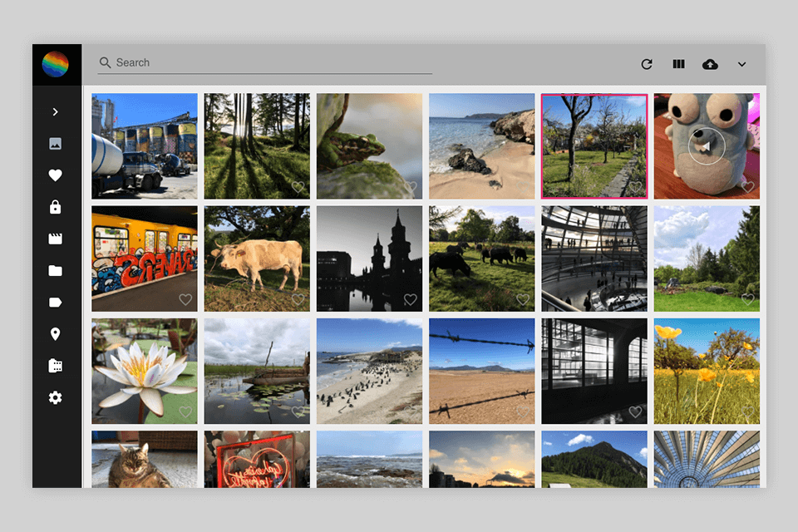Open Labels tag icon in sidebar

click(x=56, y=303)
